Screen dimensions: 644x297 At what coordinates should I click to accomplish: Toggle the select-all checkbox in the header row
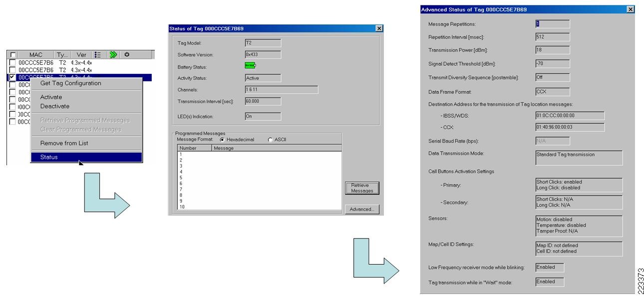pos(12,54)
